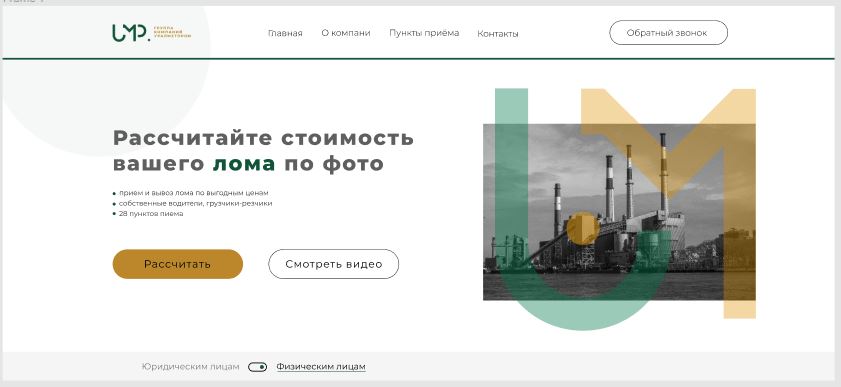
Task: Go to О компани page
Action: [x=346, y=33]
